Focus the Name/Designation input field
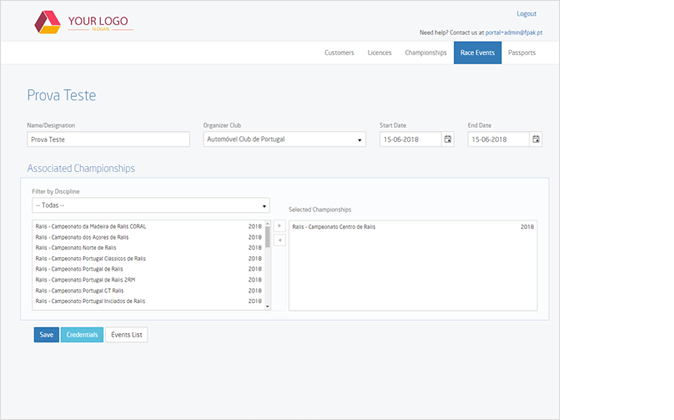 pyautogui.click(x=108, y=139)
